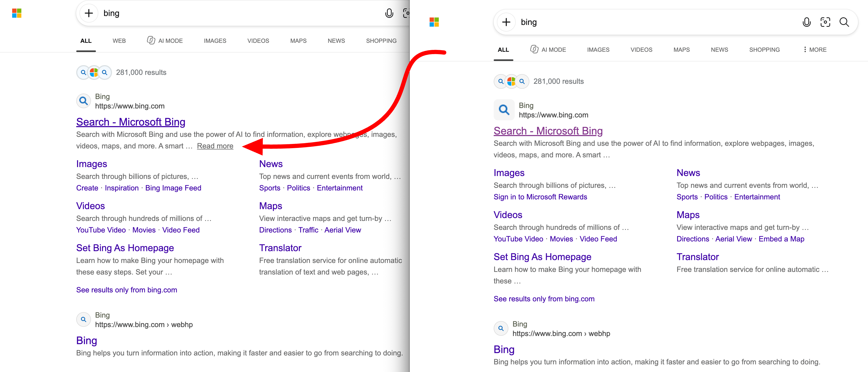Open the MORE tabs menu in the right window
Image resolution: width=868 pixels, height=372 pixels.
click(x=815, y=50)
